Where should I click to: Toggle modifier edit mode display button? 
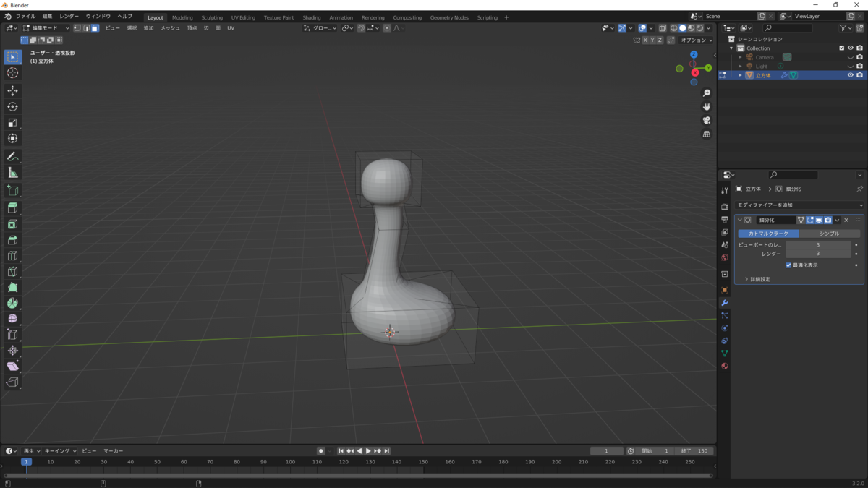tap(810, 220)
